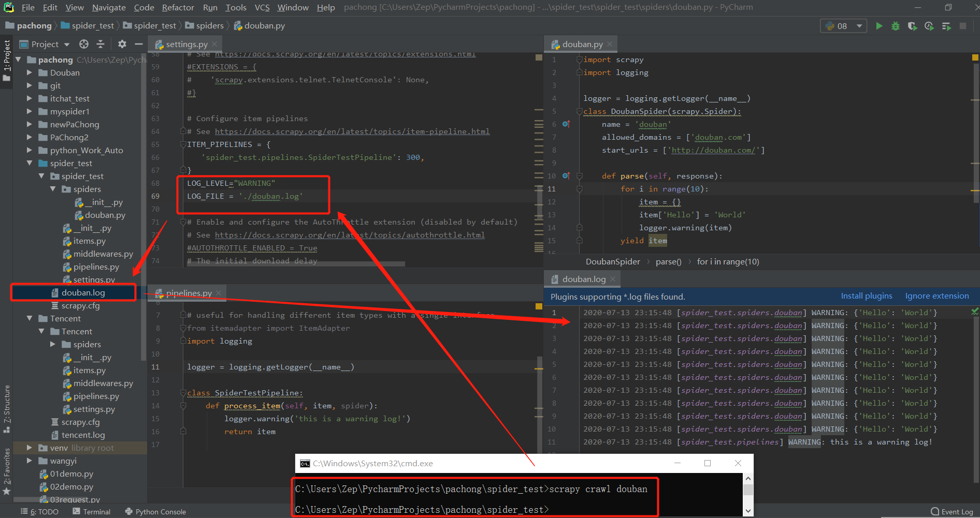Open the Tools menu
The width and height of the screenshot is (980, 518).
[236, 7]
